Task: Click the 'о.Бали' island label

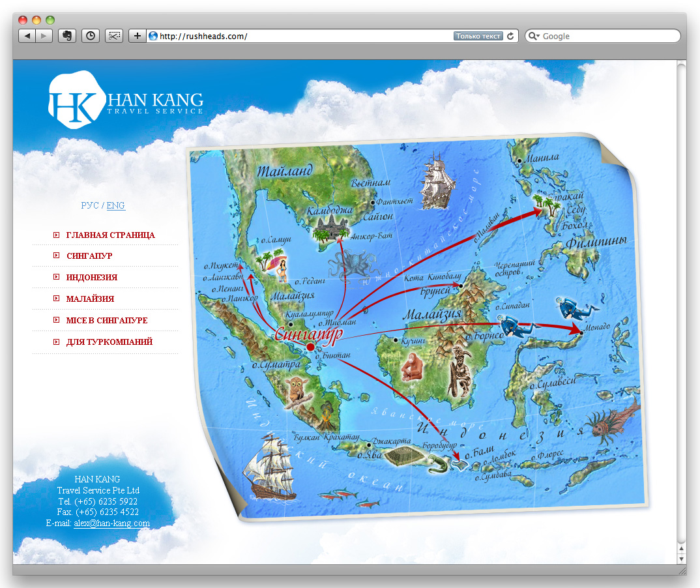Action: (479, 453)
